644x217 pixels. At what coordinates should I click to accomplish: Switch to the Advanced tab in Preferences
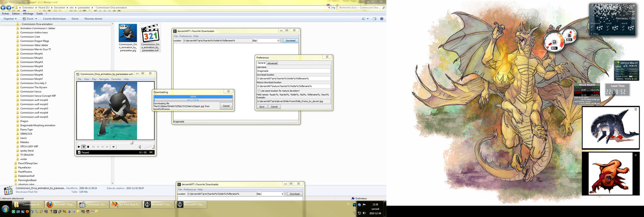click(x=272, y=63)
